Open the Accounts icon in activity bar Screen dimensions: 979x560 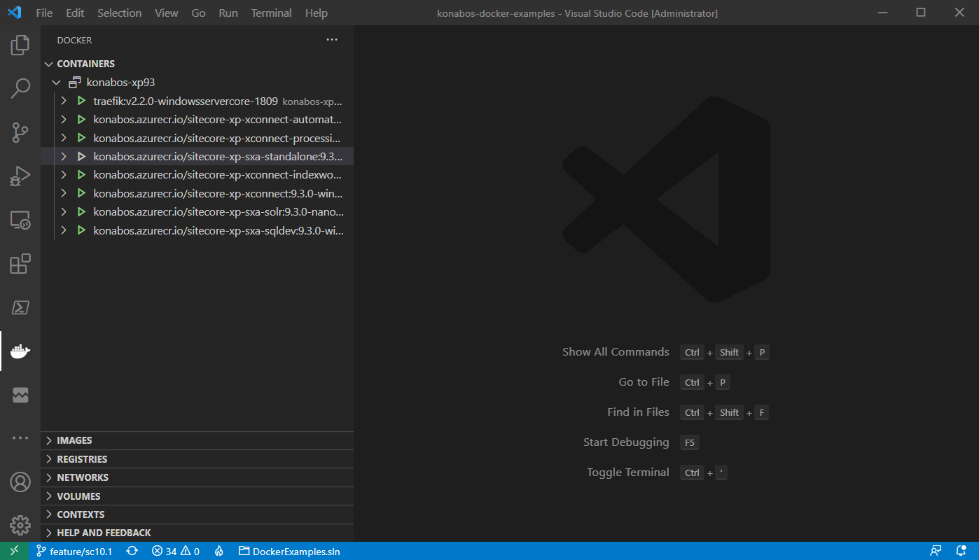point(20,482)
